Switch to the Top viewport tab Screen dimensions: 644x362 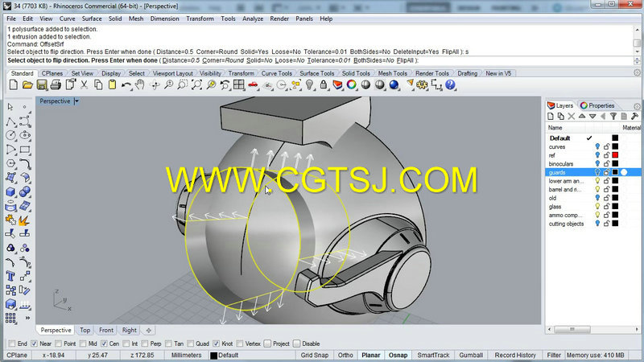pos(85,330)
